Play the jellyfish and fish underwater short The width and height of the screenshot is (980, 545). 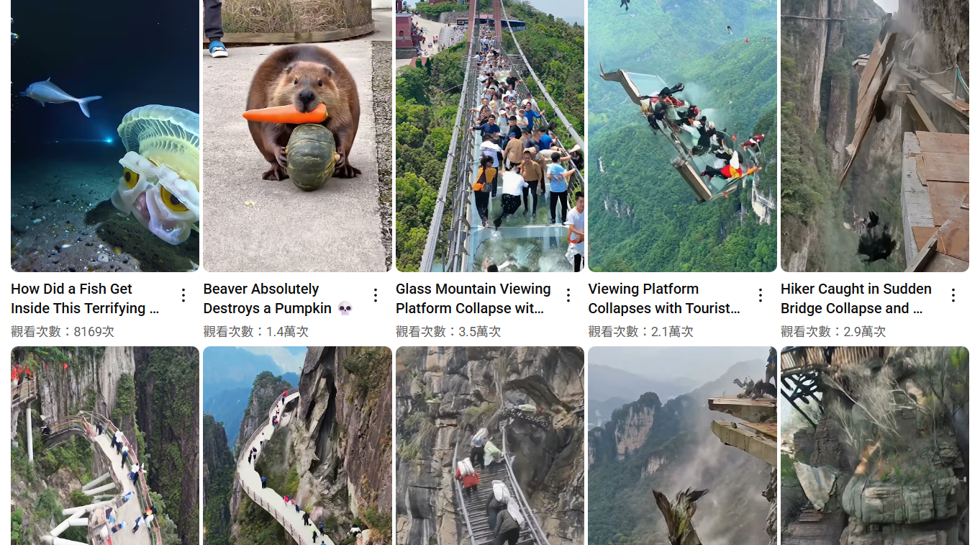105,135
